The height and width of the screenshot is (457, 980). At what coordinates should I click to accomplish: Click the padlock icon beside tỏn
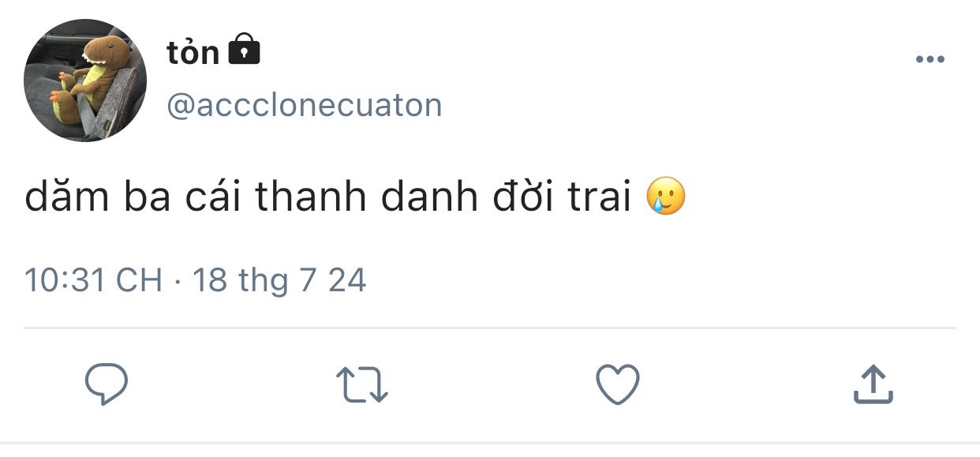[x=244, y=51]
